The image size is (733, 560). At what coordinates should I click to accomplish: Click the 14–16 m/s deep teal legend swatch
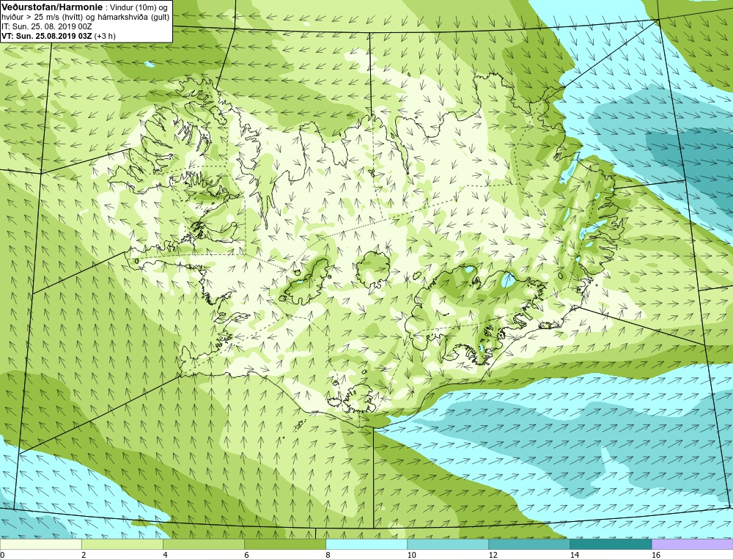click(x=610, y=544)
